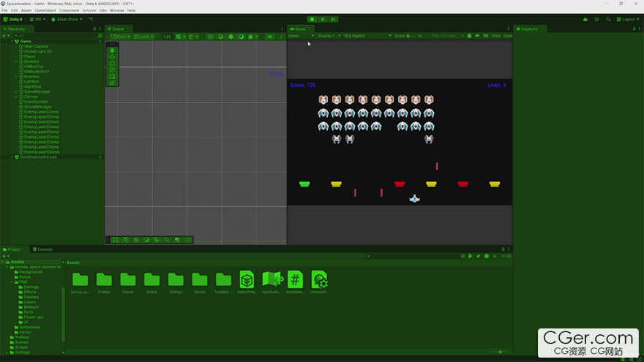Select the Rect tool in Scene overlay
Screen dimensions: 644x362
(112, 77)
